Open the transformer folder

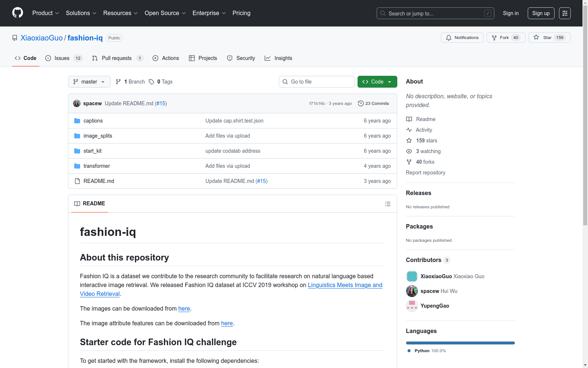[x=97, y=166]
